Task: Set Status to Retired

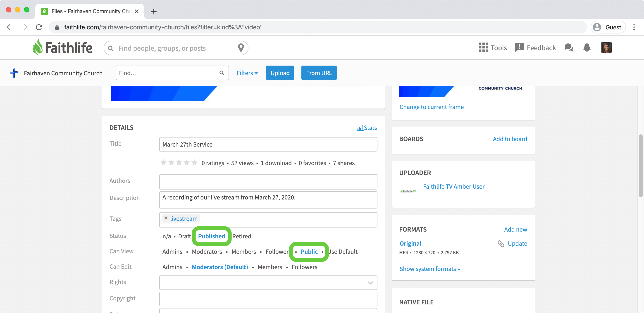Action: 242,236
